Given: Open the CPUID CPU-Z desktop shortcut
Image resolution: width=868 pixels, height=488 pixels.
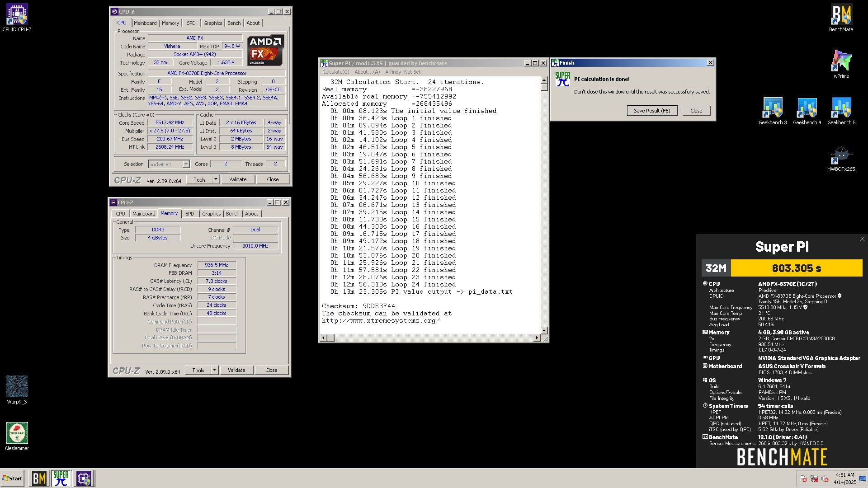Looking at the screenshot, I should [x=17, y=18].
